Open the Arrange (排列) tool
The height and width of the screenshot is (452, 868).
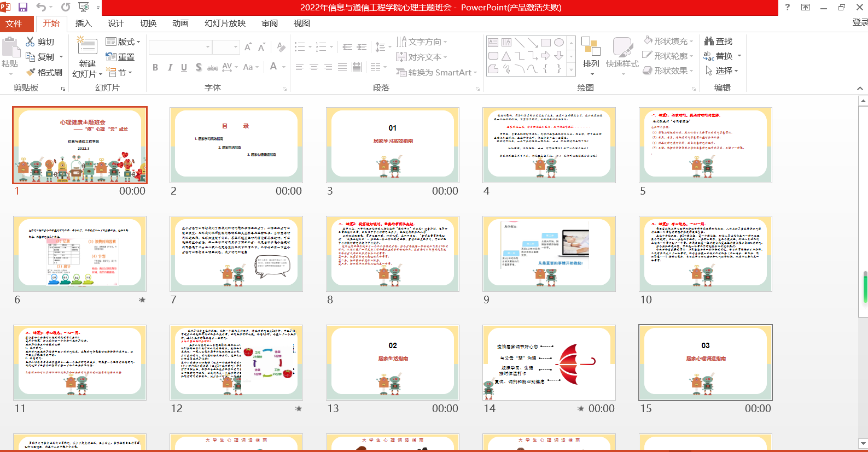591,54
